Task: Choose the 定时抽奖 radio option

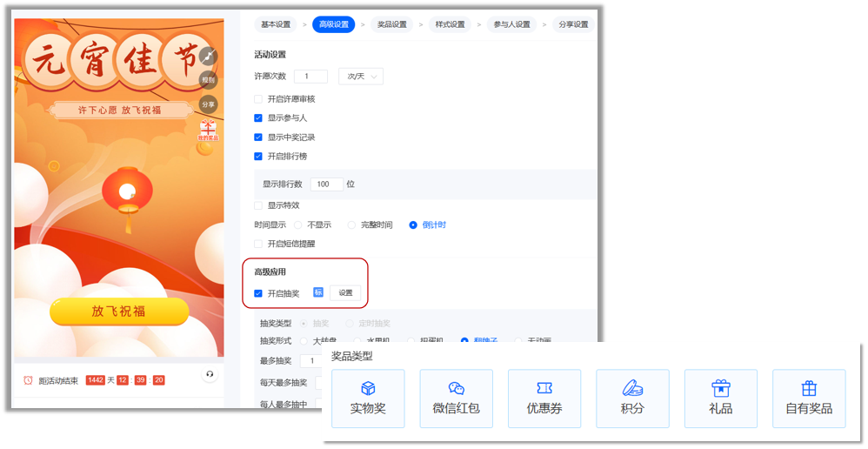Action: tap(350, 324)
